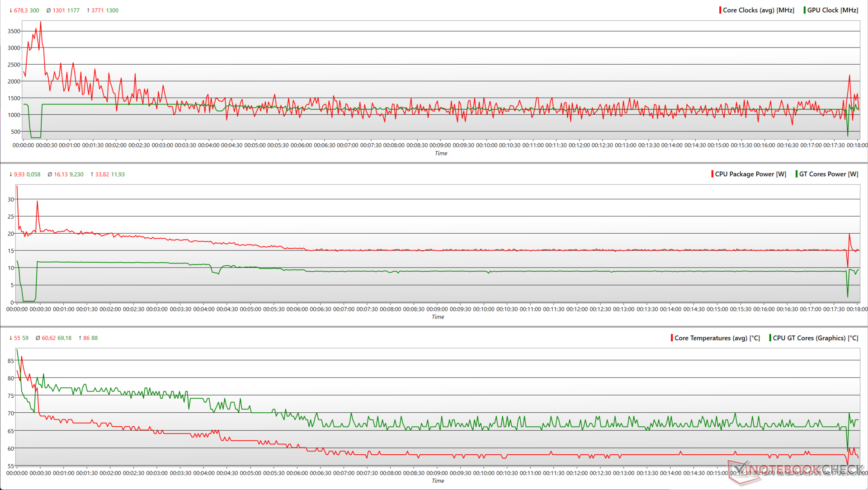
Task: Toggle the CPU GT Cores (Graphics) legend series
Action: (815, 338)
